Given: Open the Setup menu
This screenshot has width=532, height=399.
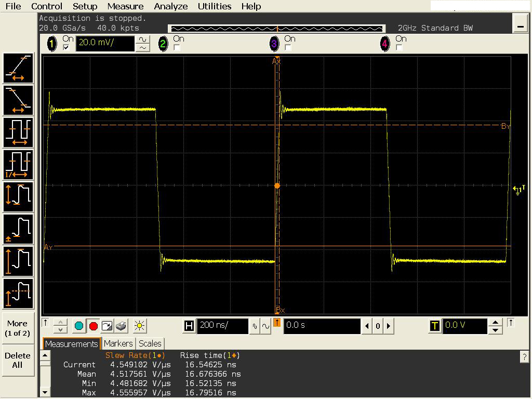Looking at the screenshot, I should pyautogui.click(x=85, y=6).
